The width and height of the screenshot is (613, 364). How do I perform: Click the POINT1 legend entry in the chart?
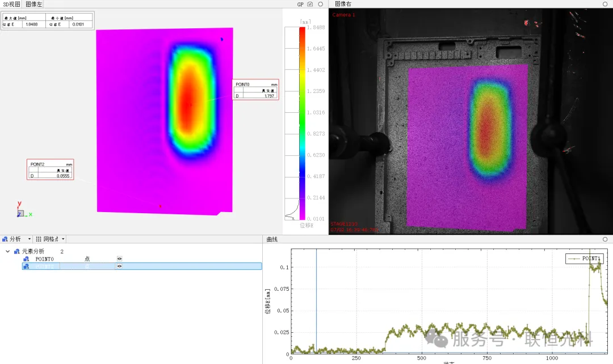585,259
